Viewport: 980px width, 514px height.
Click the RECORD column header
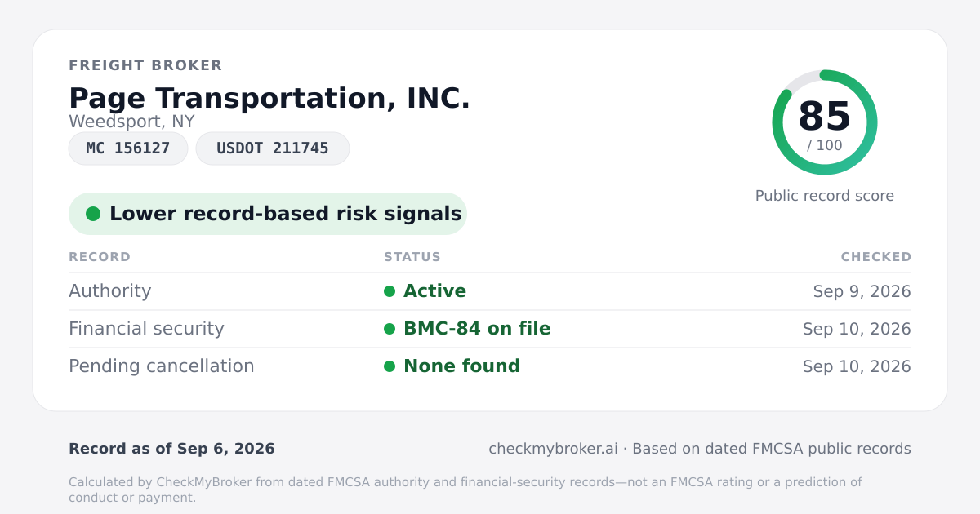coord(100,257)
